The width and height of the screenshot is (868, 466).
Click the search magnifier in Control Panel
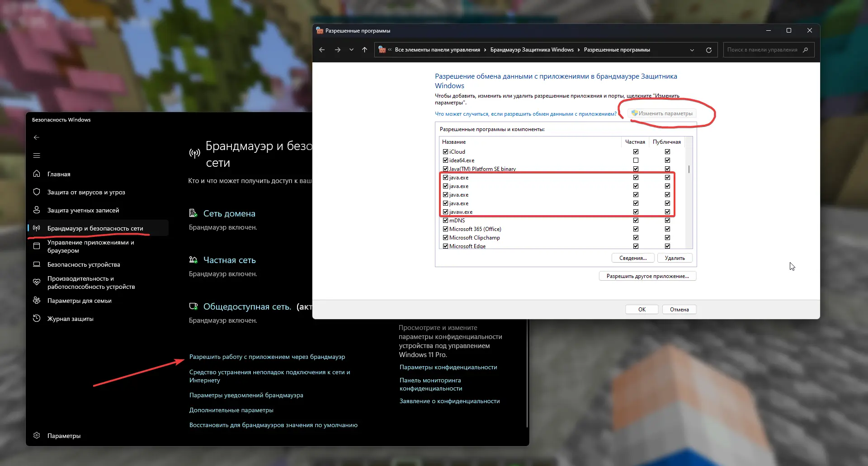tap(805, 50)
